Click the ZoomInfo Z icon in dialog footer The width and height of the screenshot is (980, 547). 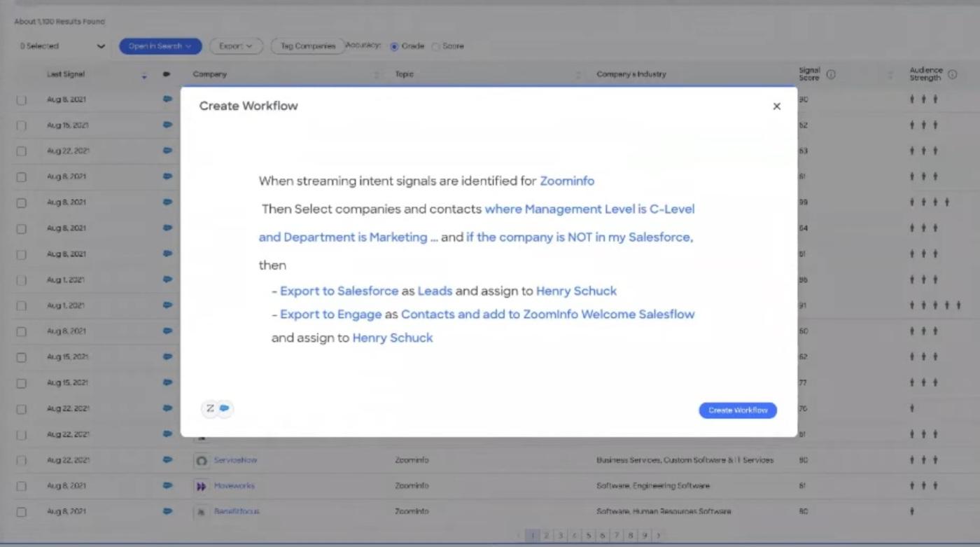(x=210, y=408)
